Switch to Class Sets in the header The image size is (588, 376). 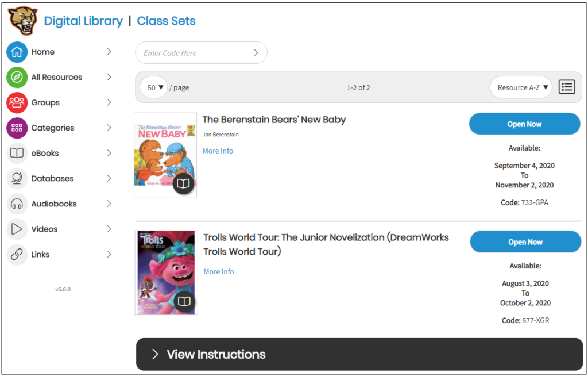click(x=166, y=21)
